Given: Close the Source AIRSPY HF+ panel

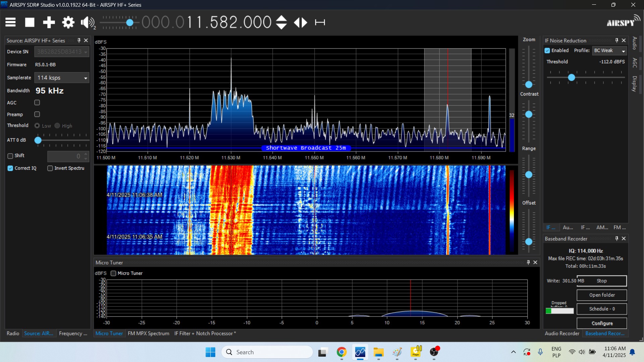Looking at the screenshot, I should 86,40.
